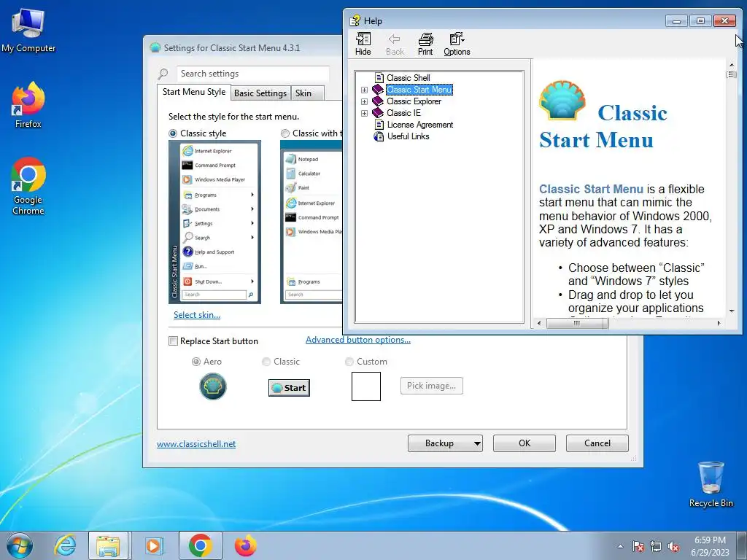Click the purple book icon beside Classic Start Menu

coord(378,90)
